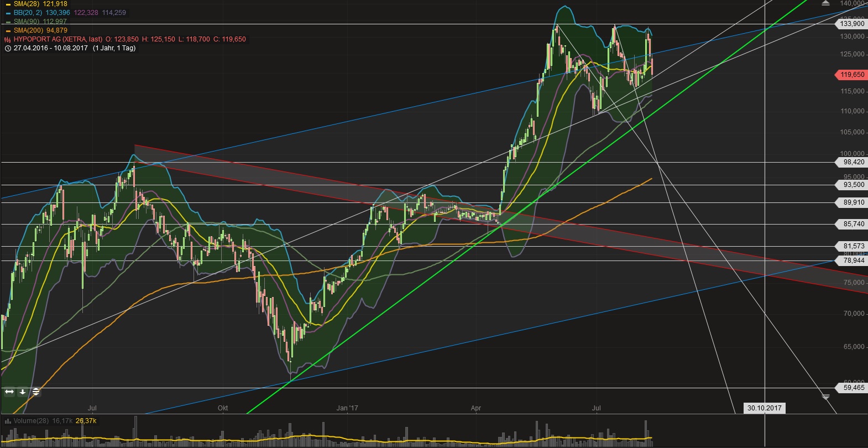Screen dimensions: 868x448
Task: Click the 133,900 horizontal line price tag
Action: tap(852, 24)
